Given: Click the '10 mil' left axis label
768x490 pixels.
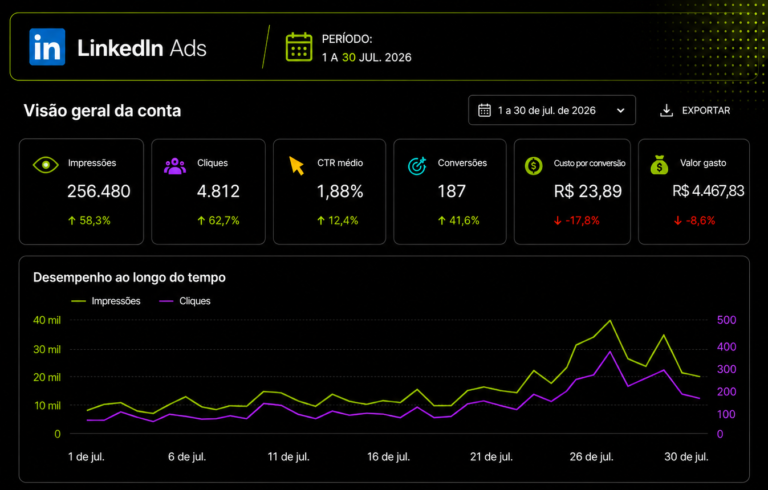Looking at the screenshot, I should tap(48, 406).
